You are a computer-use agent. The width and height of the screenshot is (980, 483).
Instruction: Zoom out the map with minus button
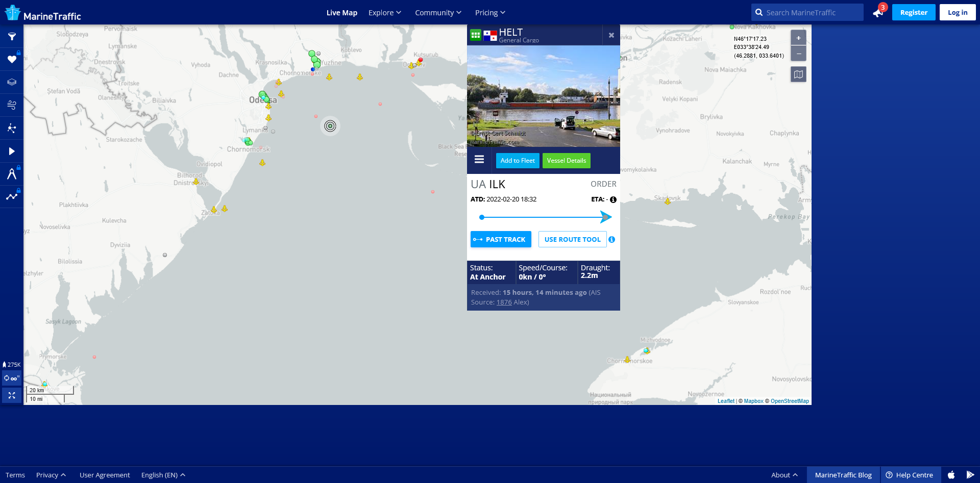[798, 53]
